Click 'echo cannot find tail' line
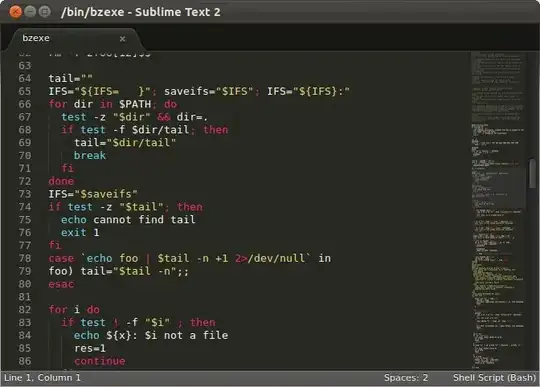The height and width of the screenshot is (387, 540). click(128, 220)
